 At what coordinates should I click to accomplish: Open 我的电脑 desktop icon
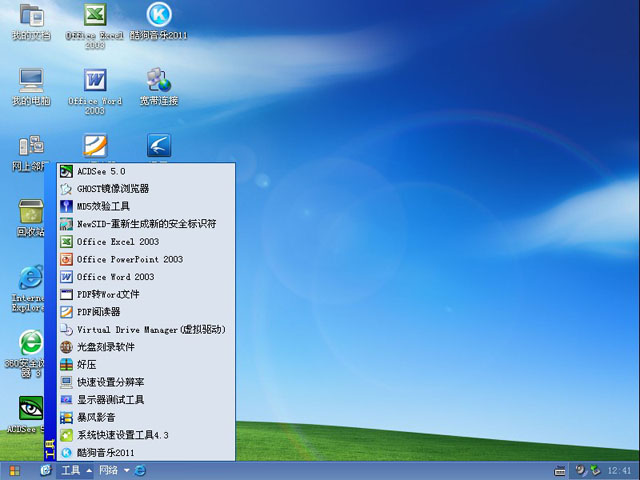pyautogui.click(x=31, y=81)
